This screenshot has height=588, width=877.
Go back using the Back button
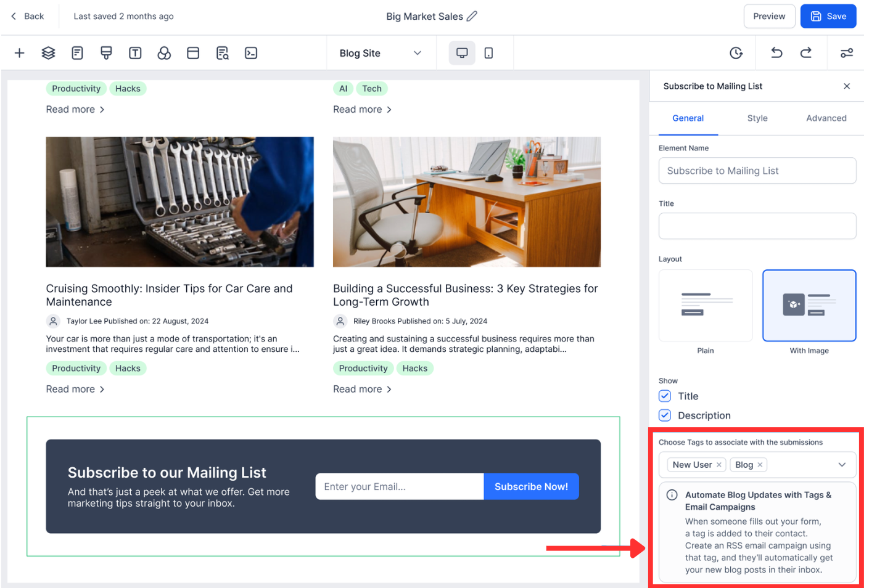pyautogui.click(x=28, y=16)
